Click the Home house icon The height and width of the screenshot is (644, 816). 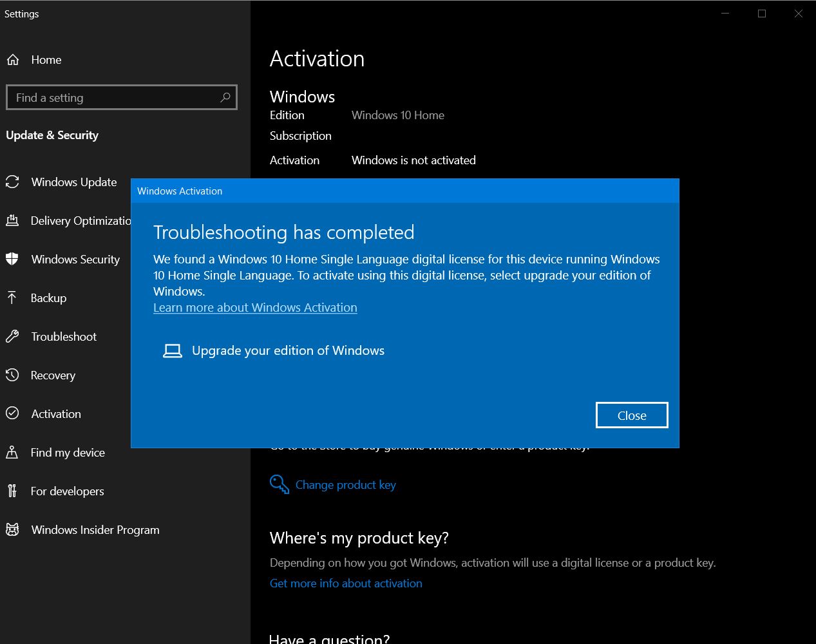(12, 60)
